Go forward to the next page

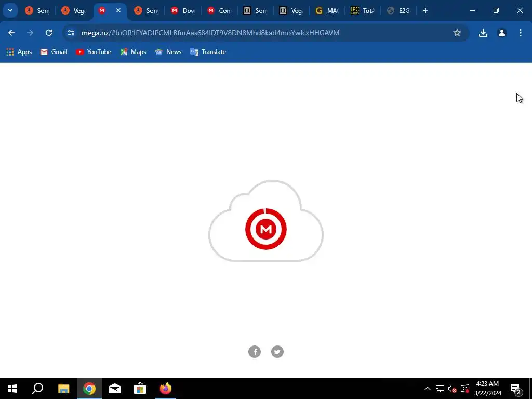tap(30, 33)
